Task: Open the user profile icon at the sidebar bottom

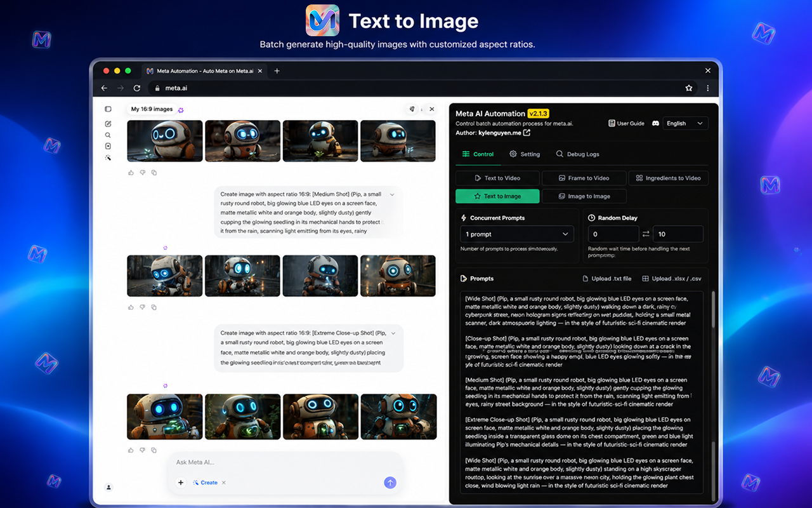Action: tap(108, 487)
